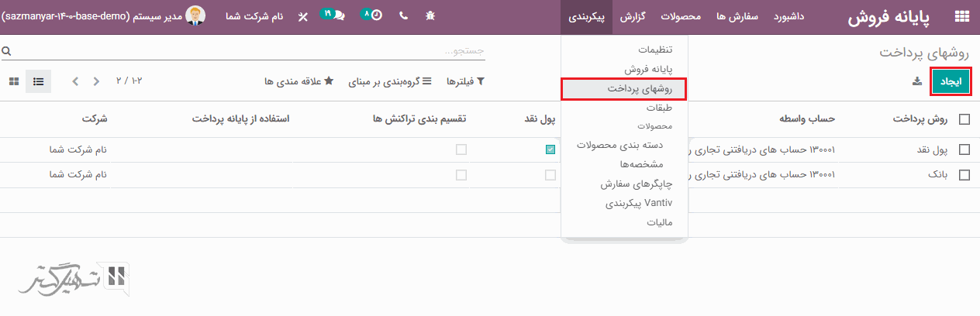Switch to kanban grid view
The width and height of the screenshot is (980, 316).
14,81
